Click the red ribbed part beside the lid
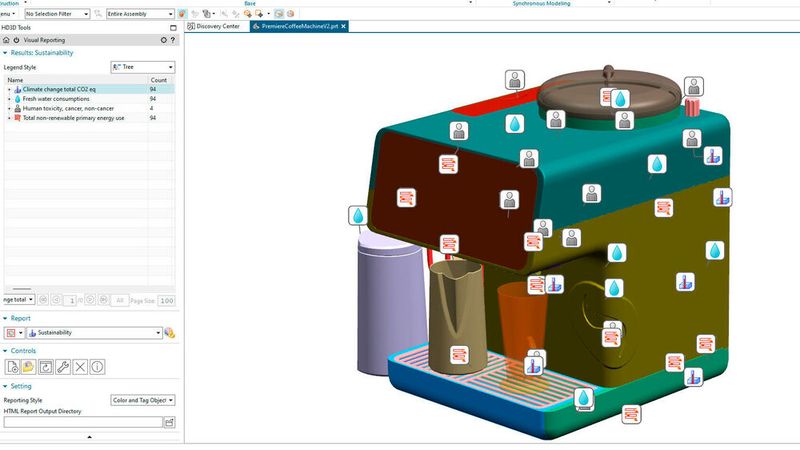800x450 pixels. [691, 107]
